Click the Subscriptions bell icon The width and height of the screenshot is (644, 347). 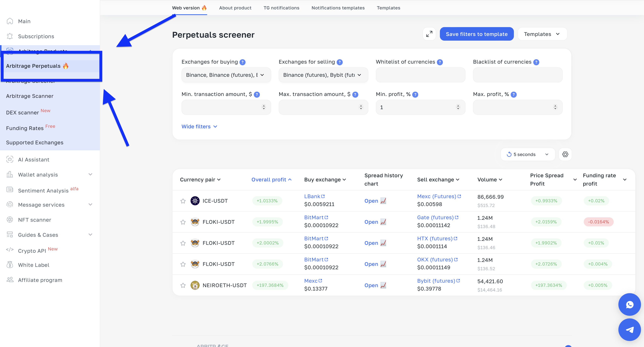[x=10, y=36]
